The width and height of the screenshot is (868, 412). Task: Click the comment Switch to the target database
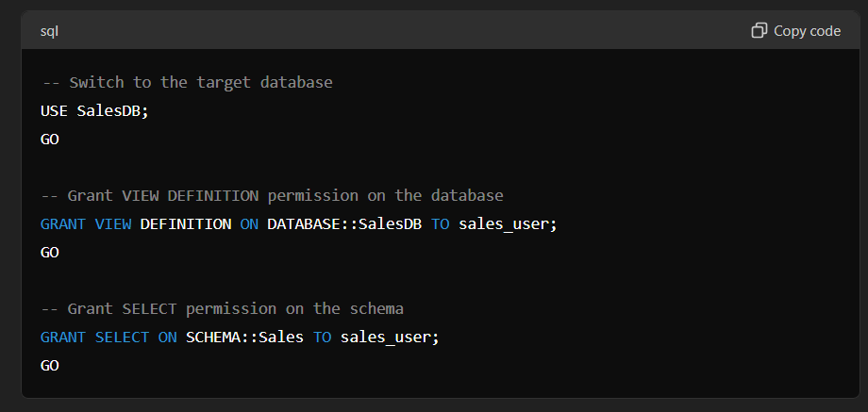(x=187, y=82)
